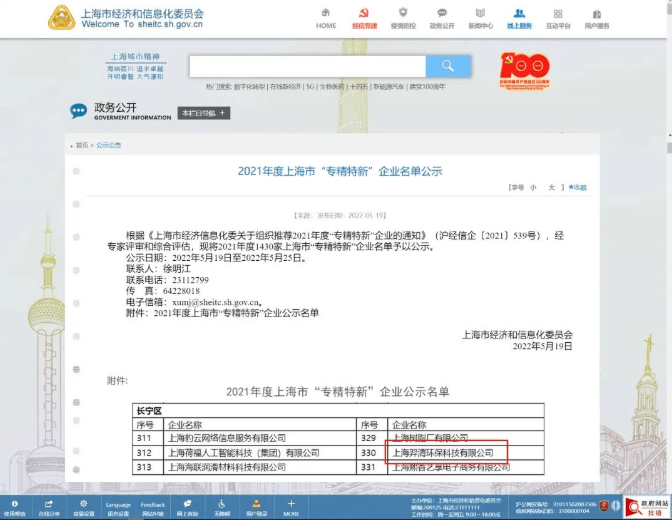The width and height of the screenshot is (672, 520).
Task: Click the hot search term 十四五
Action: coord(358,87)
